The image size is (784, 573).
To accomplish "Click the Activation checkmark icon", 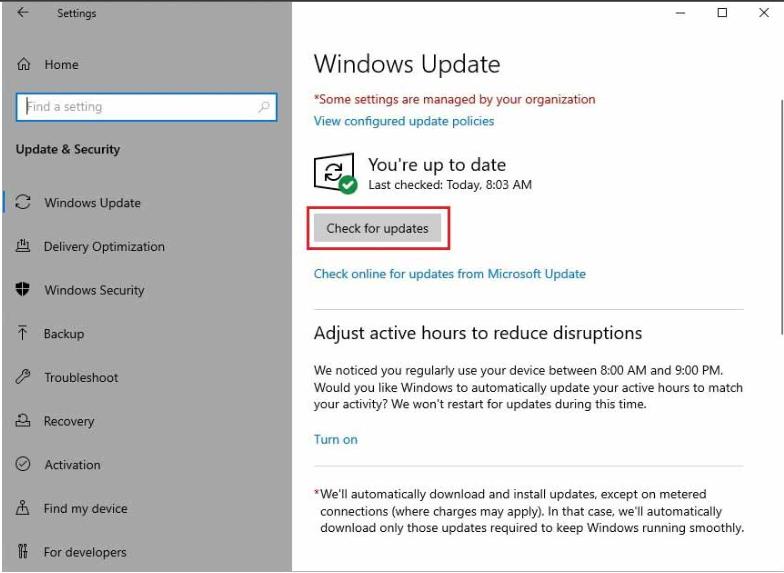I will 24,465.
